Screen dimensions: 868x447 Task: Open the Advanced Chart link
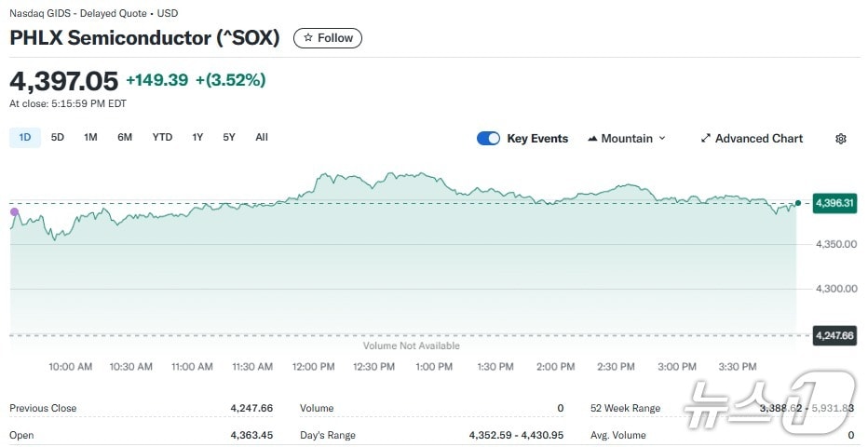tap(758, 139)
